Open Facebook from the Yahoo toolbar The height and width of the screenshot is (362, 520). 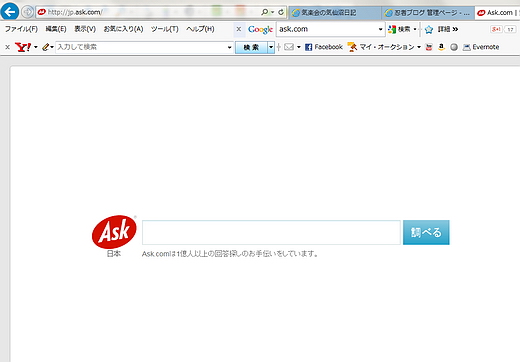coord(324,47)
